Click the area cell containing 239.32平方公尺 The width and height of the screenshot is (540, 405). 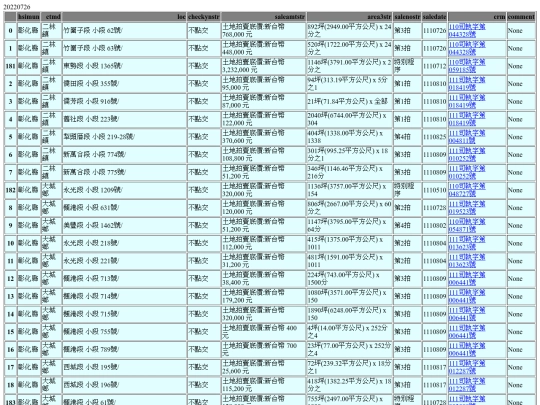pos(350,367)
